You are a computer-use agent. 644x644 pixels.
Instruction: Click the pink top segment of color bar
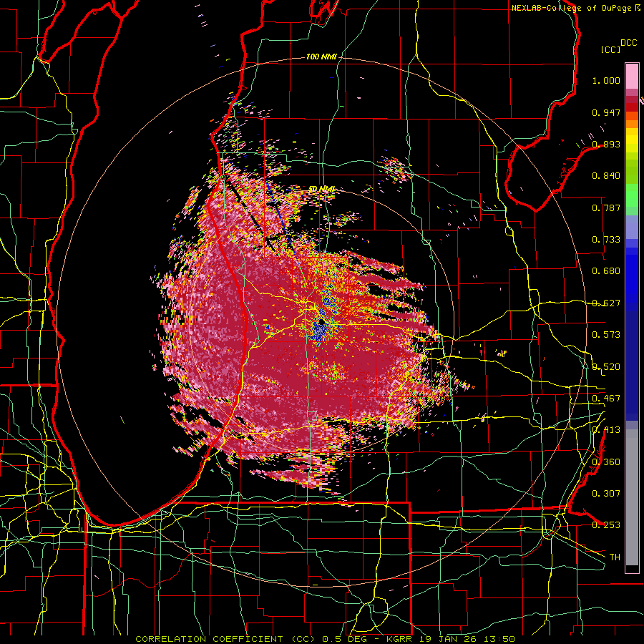tap(632, 76)
